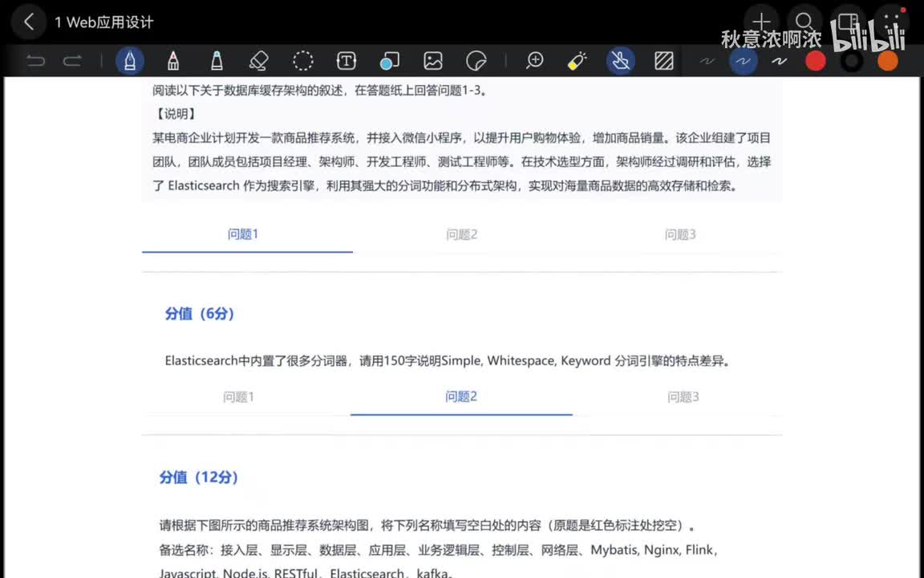Select the fountain pen tool
The height and width of the screenshot is (578, 924).
click(x=130, y=61)
